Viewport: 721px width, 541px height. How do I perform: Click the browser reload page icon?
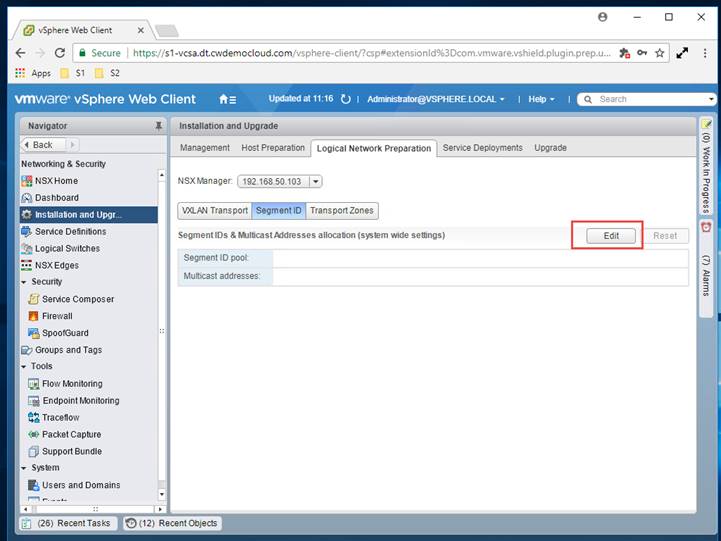point(60,53)
